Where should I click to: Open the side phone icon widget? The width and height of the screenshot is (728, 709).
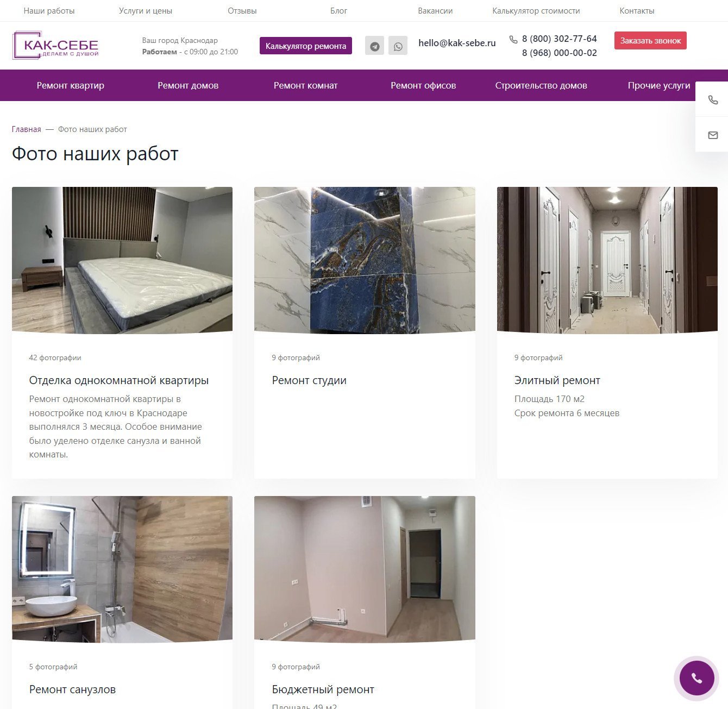pyautogui.click(x=713, y=99)
